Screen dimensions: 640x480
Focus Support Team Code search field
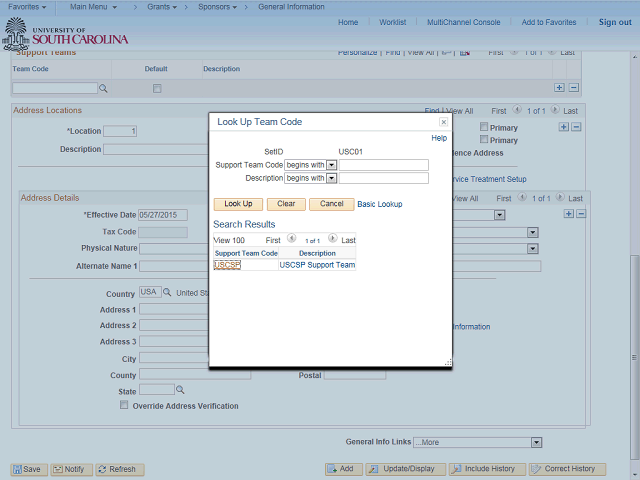tap(384, 165)
